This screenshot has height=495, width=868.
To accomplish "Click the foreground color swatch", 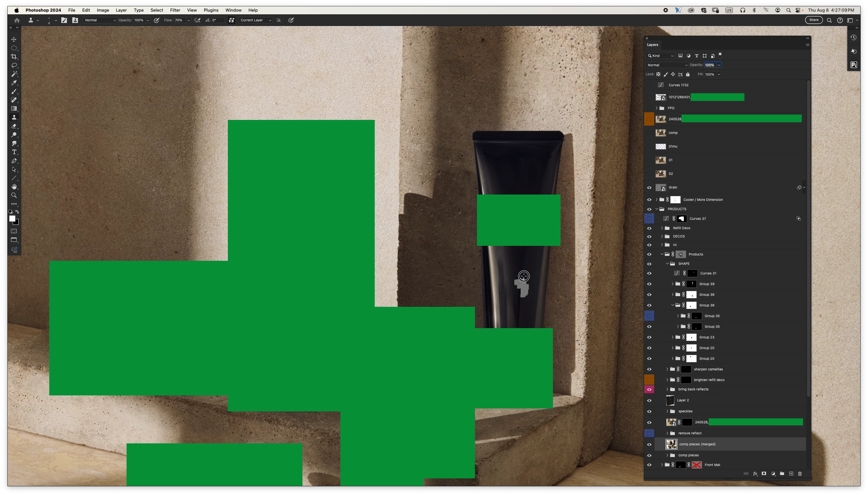I will [x=12, y=219].
